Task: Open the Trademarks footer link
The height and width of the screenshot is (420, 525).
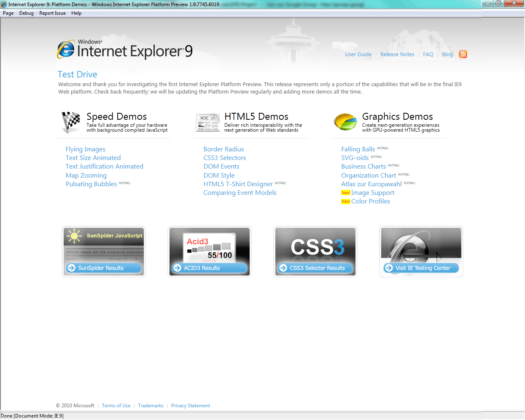Action: click(151, 406)
